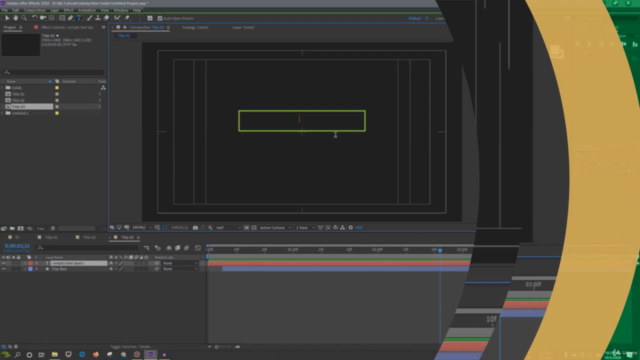The image size is (640, 360).
Task: Expand the Solids folder
Action: point(3,88)
